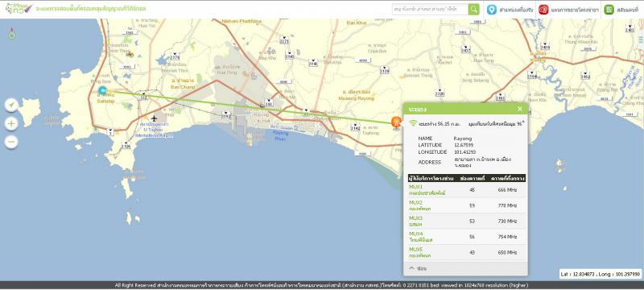Viewport: 644px width, 290px height.
Task: Click the green search magnifier button
Action: (x=473, y=10)
